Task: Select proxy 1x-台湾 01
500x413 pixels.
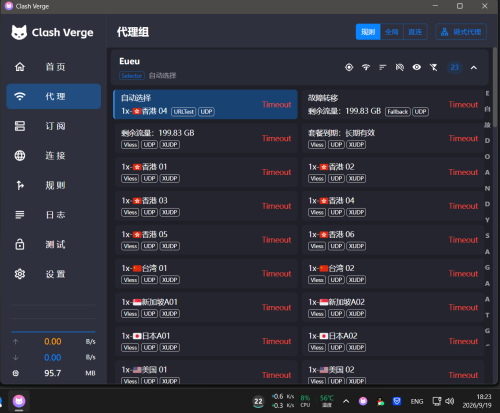Action: point(206,274)
